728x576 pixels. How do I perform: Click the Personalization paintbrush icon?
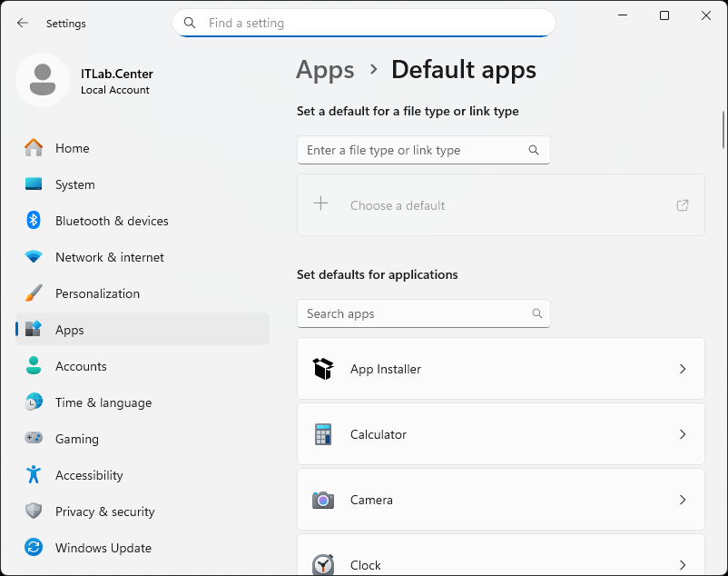[x=34, y=293]
